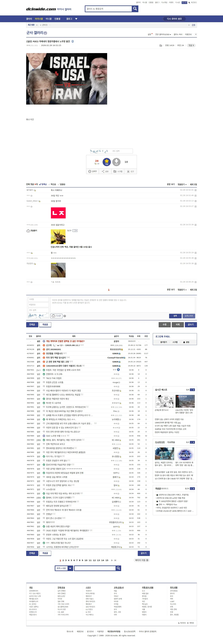This screenshot has width=223, height=644.
Task: Expand 연관 갤러리(0/58) dropdown
Action: [x=163, y=35]
